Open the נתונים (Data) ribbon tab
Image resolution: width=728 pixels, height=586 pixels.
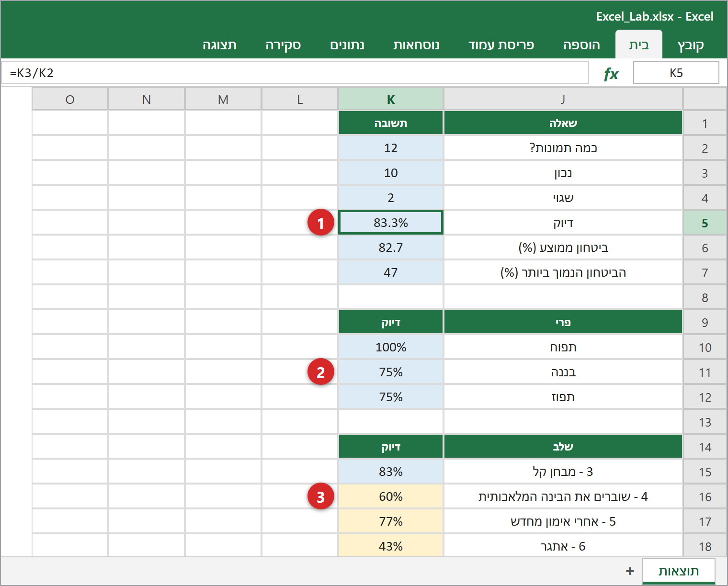point(347,45)
